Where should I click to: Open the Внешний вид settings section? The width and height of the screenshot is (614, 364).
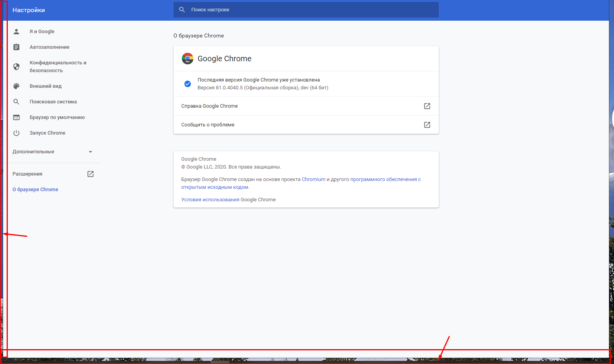[x=46, y=86]
